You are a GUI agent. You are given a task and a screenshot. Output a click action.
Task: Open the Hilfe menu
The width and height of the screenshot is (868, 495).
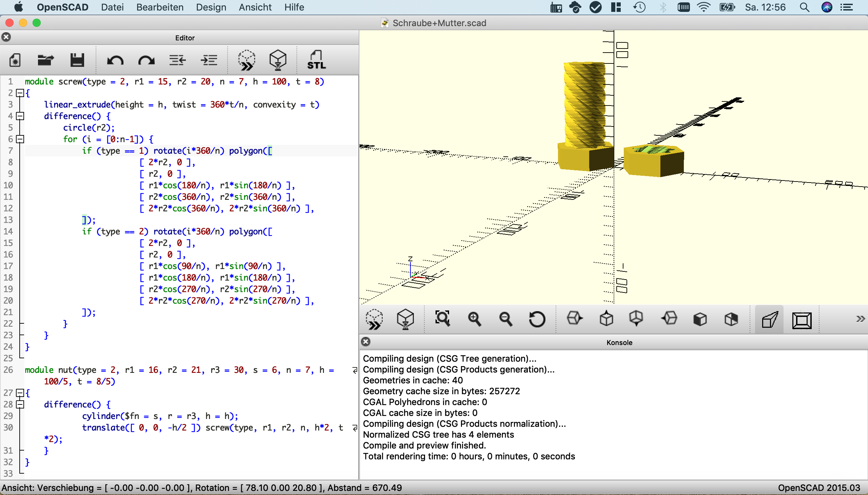[294, 7]
